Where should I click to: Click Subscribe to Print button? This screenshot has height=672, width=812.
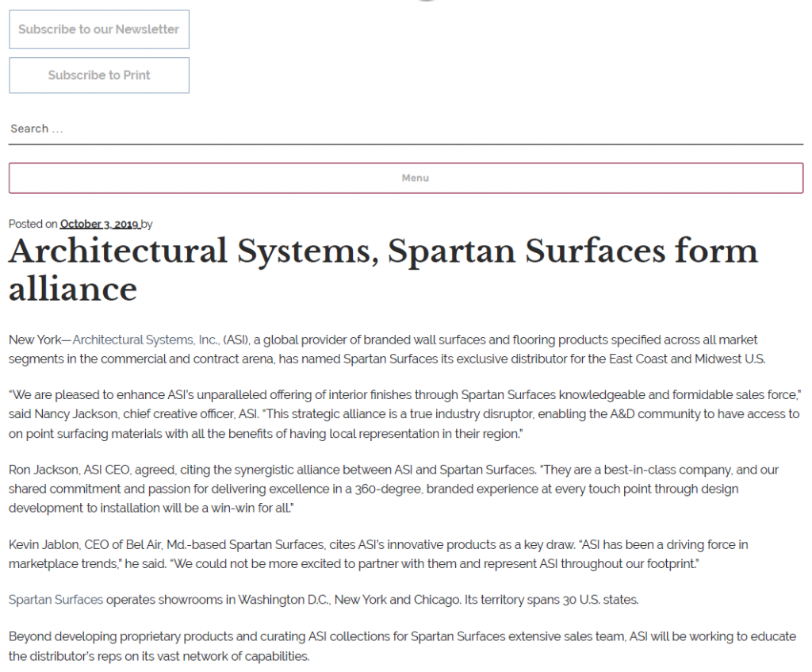tap(99, 75)
